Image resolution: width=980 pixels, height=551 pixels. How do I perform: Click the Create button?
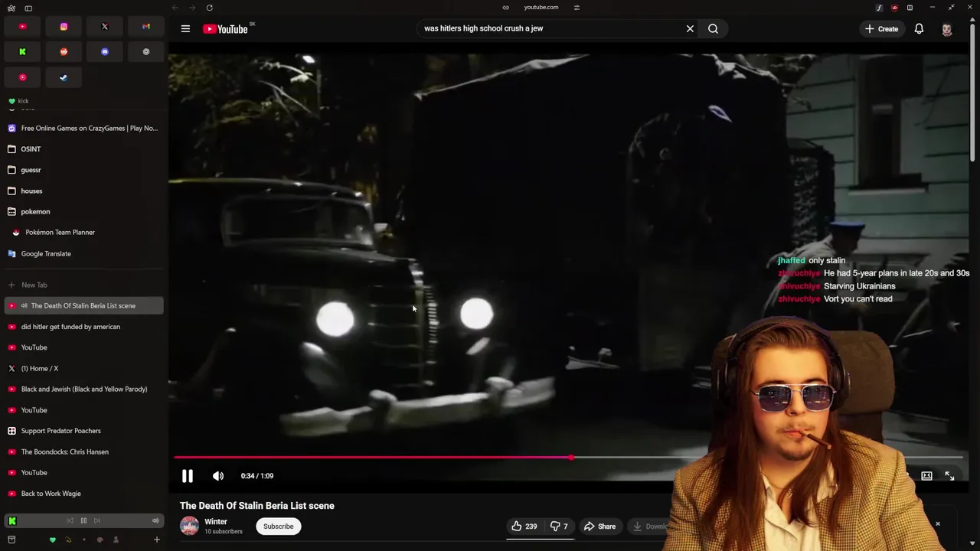pos(882,29)
